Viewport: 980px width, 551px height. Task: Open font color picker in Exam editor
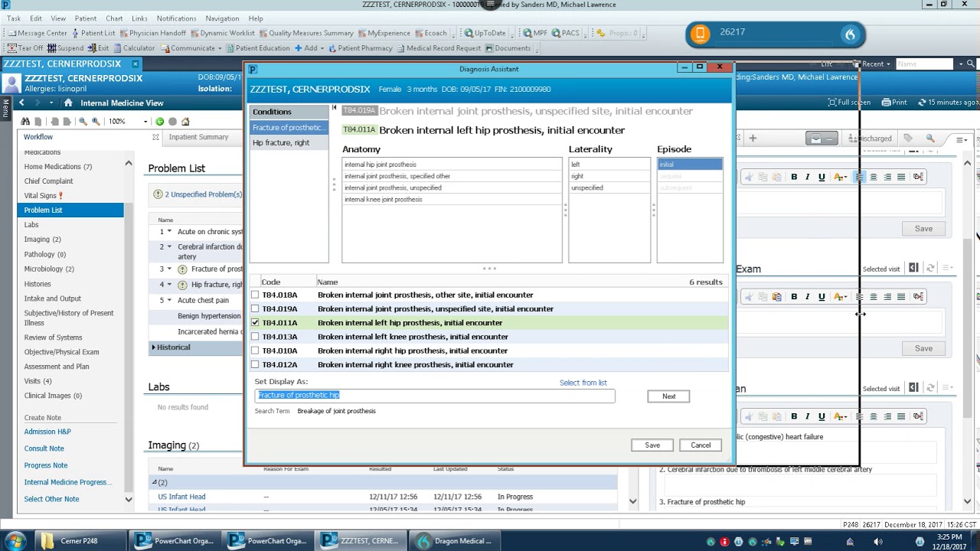coord(841,297)
